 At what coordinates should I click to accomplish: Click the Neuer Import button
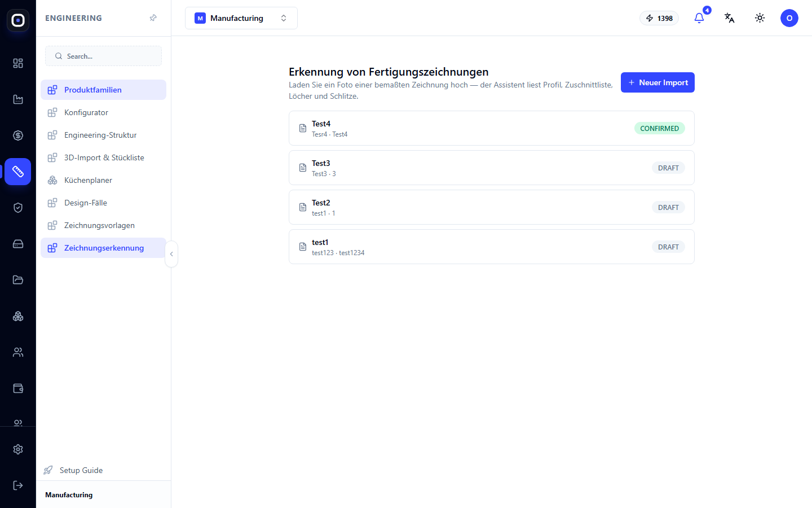(657, 82)
